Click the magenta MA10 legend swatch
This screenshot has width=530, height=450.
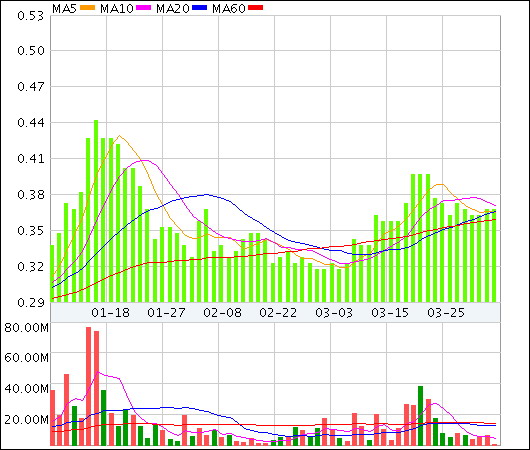click(143, 8)
